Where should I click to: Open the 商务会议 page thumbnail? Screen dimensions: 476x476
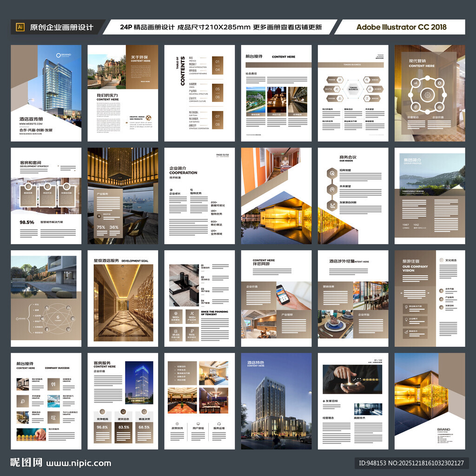pos(353,196)
